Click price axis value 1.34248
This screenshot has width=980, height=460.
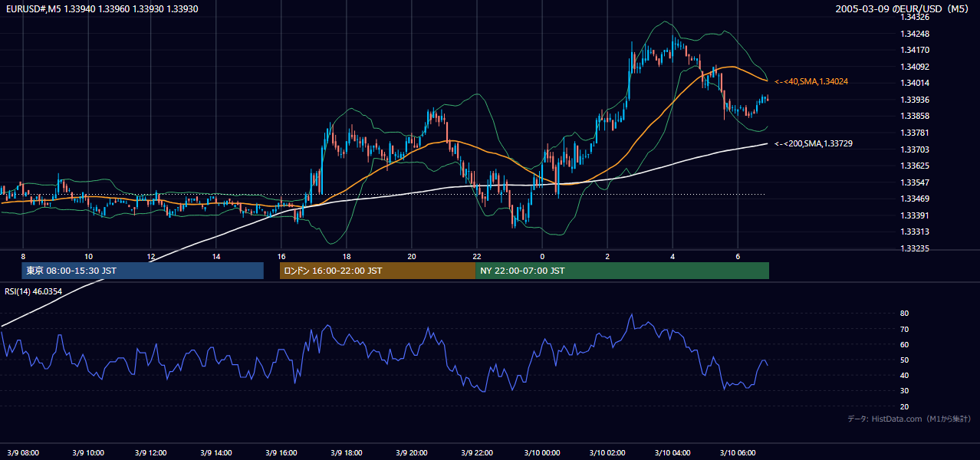(x=915, y=34)
